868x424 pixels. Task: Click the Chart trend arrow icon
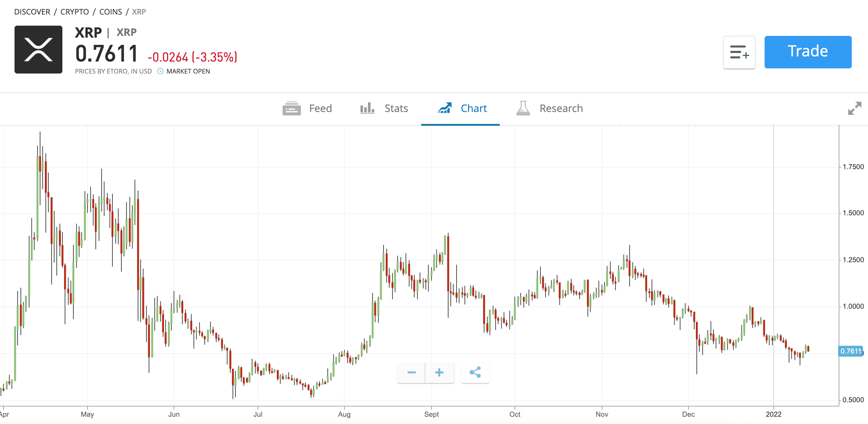(x=445, y=108)
